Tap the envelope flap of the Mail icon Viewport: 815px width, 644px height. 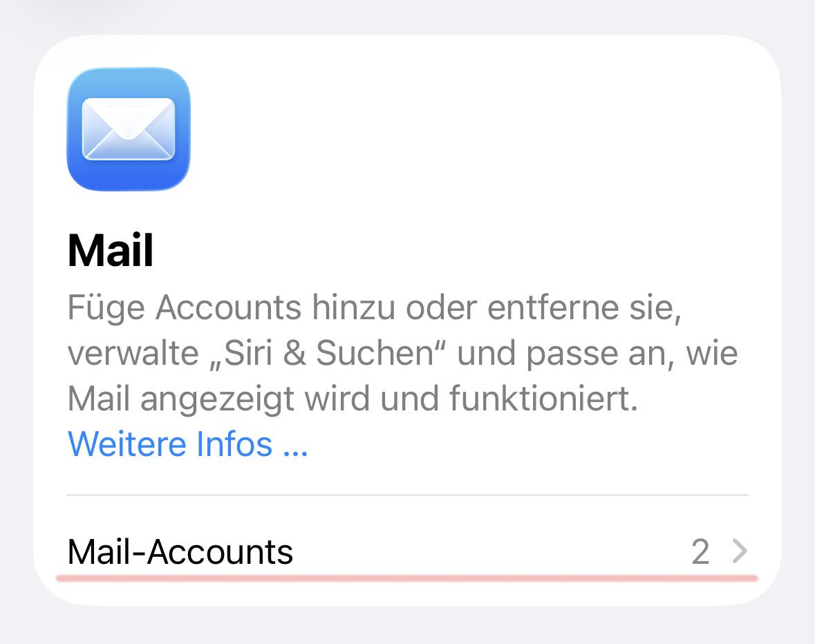tap(129, 118)
